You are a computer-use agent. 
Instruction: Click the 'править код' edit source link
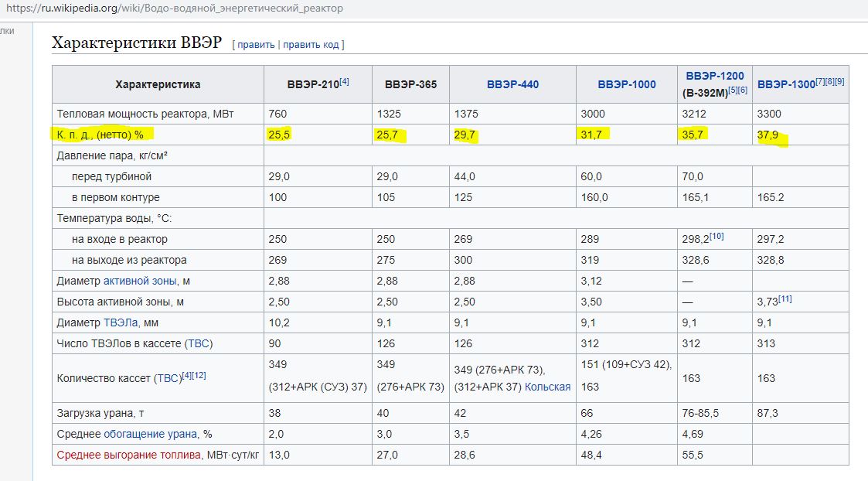point(311,44)
